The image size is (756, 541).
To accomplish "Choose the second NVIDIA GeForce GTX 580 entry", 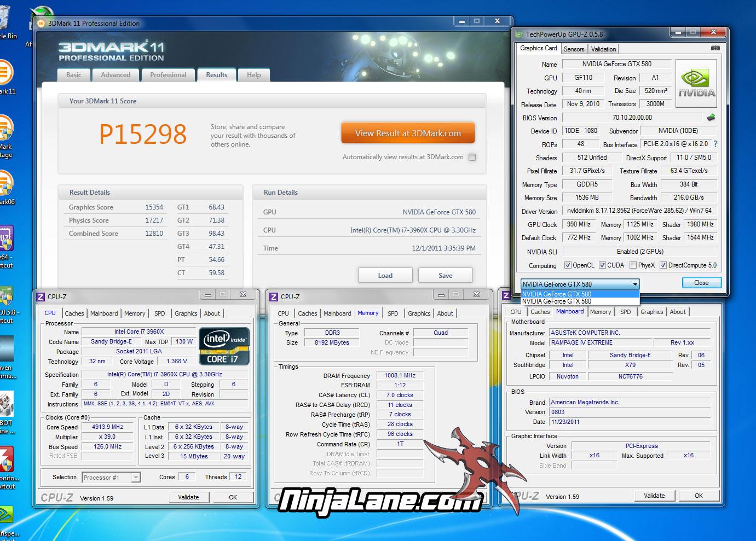I will [580, 301].
